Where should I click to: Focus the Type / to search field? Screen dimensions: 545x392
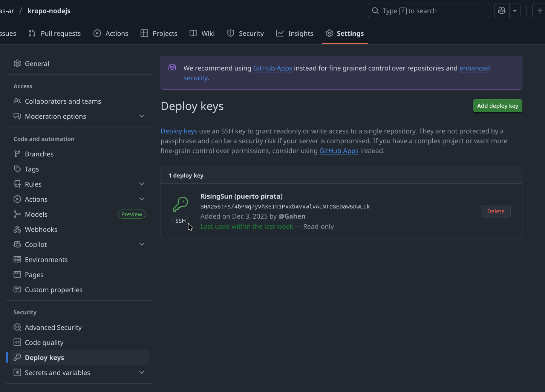click(429, 11)
